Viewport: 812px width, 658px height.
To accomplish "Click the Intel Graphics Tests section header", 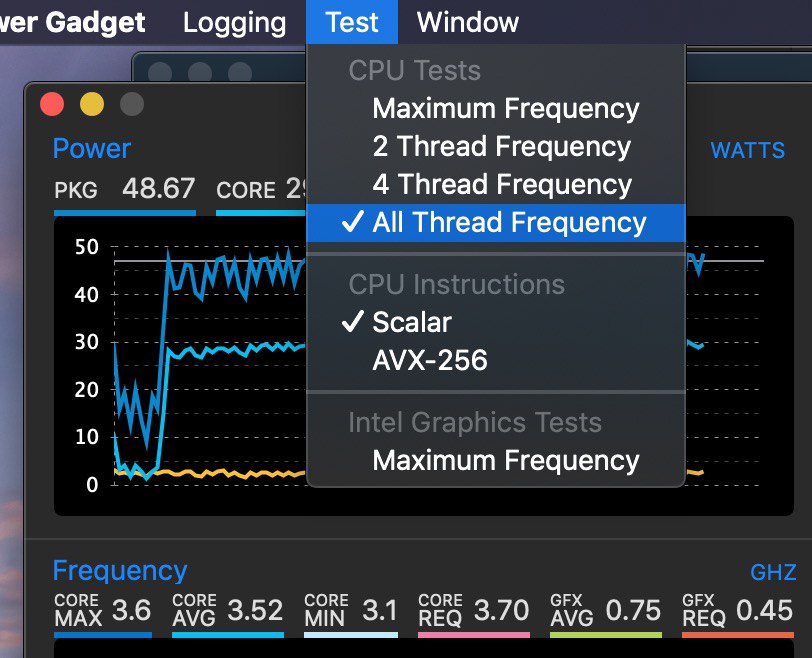I will click(474, 422).
